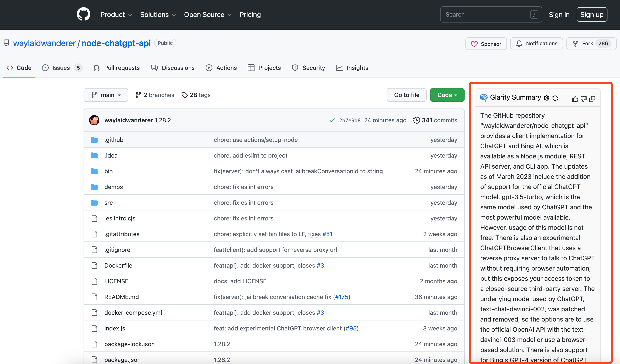Switch to the Issues tab
The image size is (620, 364).
[x=61, y=68]
